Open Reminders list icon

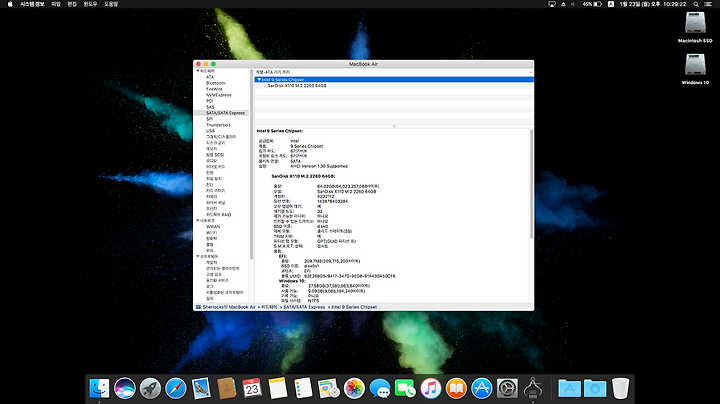point(303,388)
